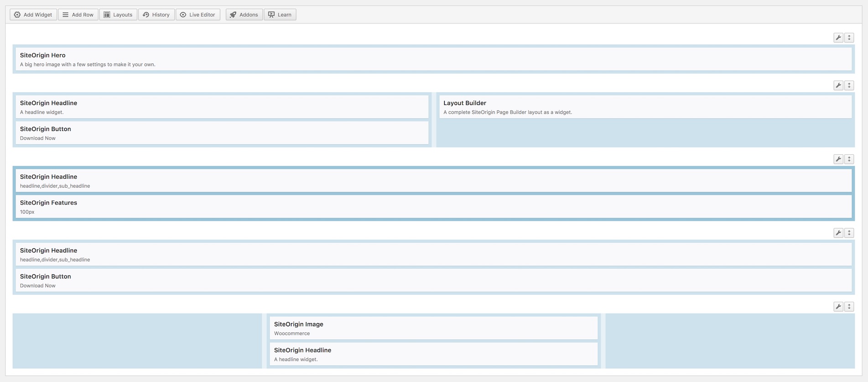
Task: Open the Learn button label
Action: click(285, 15)
